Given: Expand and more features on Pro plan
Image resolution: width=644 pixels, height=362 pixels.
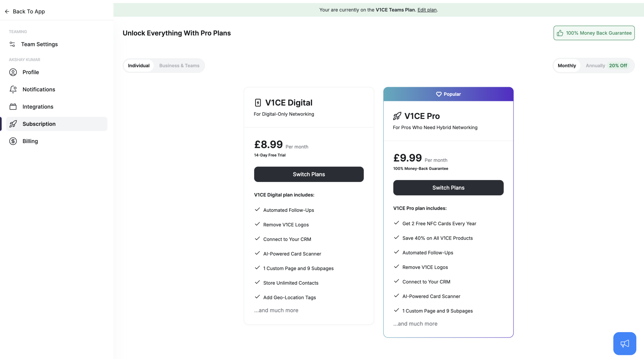Looking at the screenshot, I should [415, 323].
